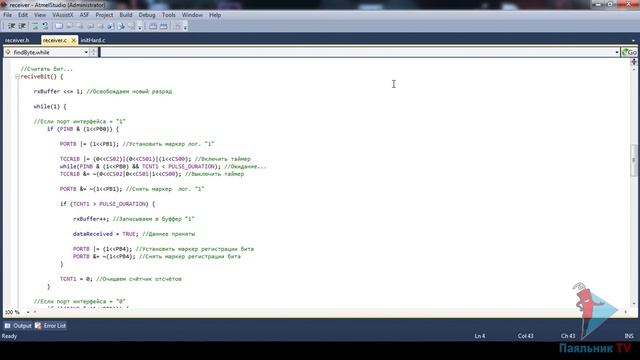Click the 'TCCR1B |=' timer enable line
This screenshot has width=640, height=360.
click(x=125, y=159)
